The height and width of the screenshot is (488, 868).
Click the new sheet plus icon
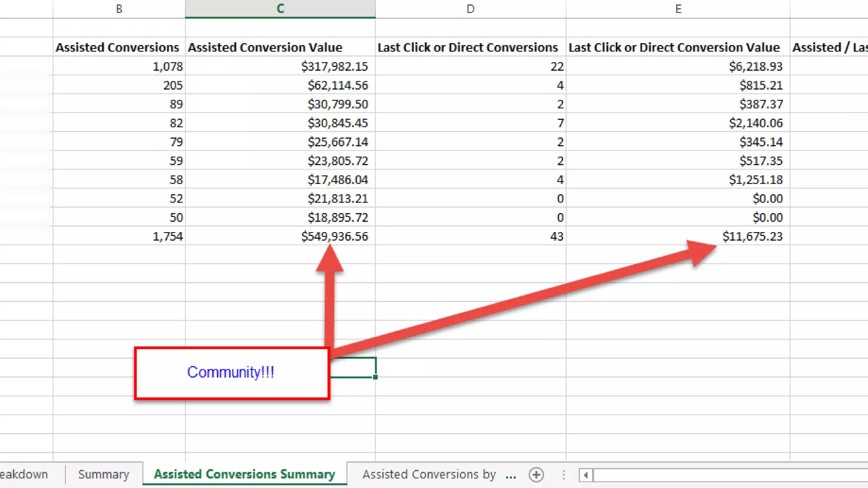tap(536, 474)
